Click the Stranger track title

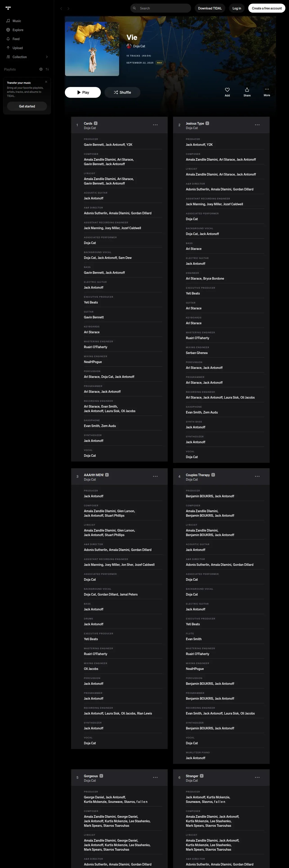point(192,776)
